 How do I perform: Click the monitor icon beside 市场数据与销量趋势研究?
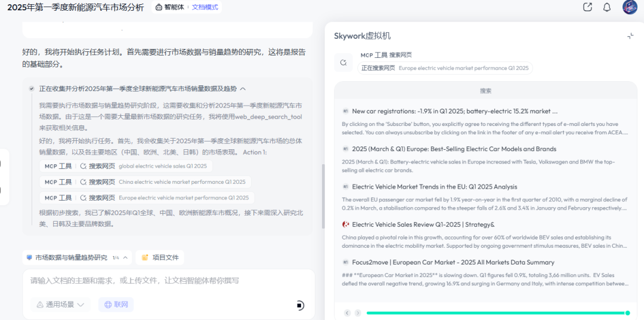click(x=29, y=257)
